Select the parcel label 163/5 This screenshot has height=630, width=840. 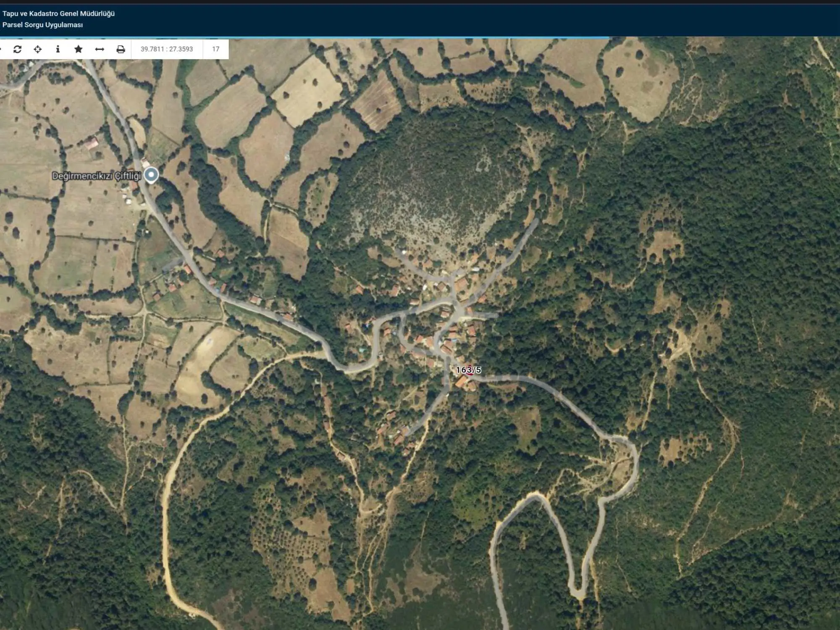(468, 370)
